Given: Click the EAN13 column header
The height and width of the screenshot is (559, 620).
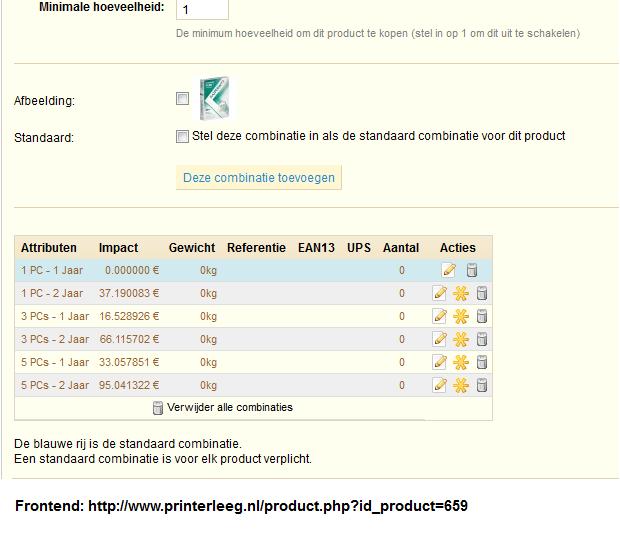Looking at the screenshot, I should (x=316, y=247).
